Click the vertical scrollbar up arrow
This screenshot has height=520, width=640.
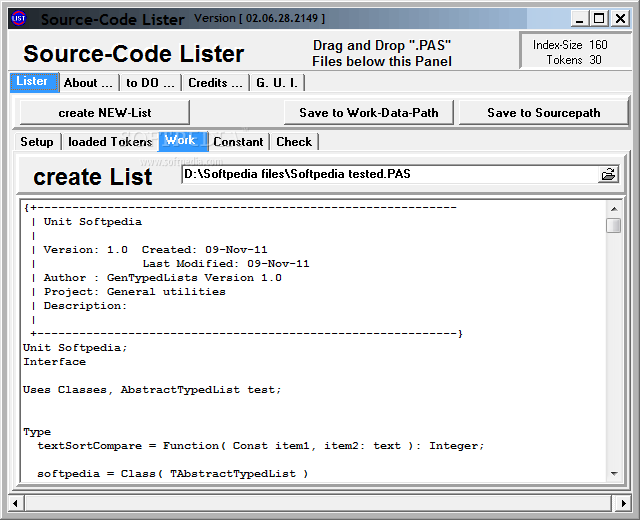tap(614, 209)
